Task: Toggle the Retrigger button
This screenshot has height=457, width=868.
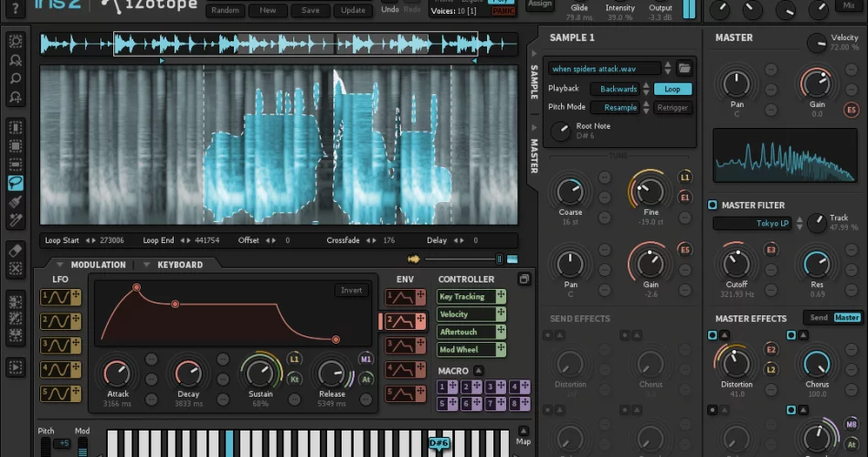Action: click(672, 108)
